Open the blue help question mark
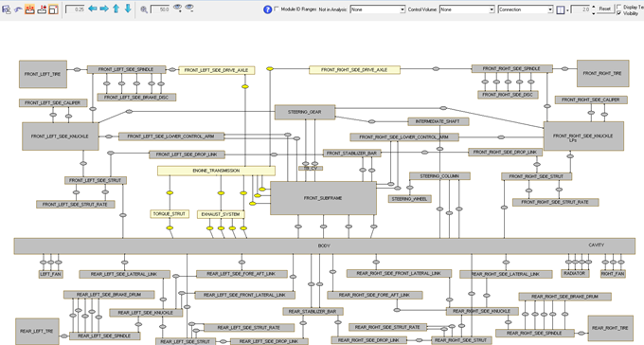644x345 pixels. [267, 9]
